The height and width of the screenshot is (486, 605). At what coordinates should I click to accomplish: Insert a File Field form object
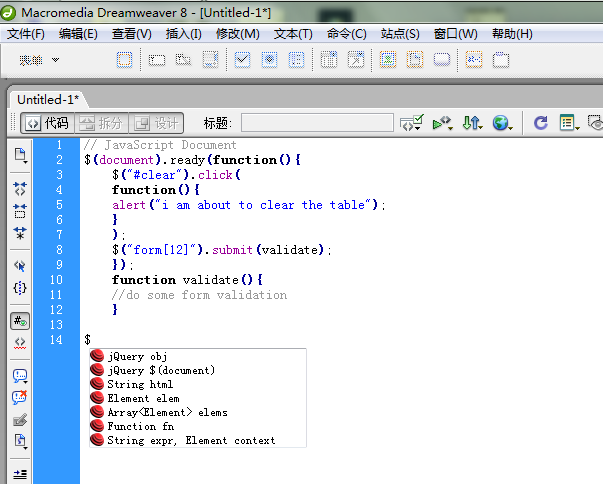pos(415,60)
